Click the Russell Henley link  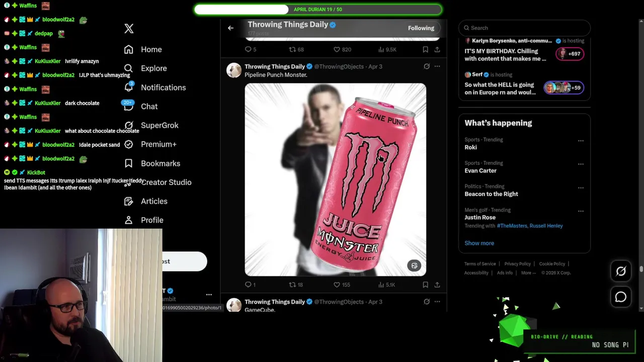click(x=546, y=226)
